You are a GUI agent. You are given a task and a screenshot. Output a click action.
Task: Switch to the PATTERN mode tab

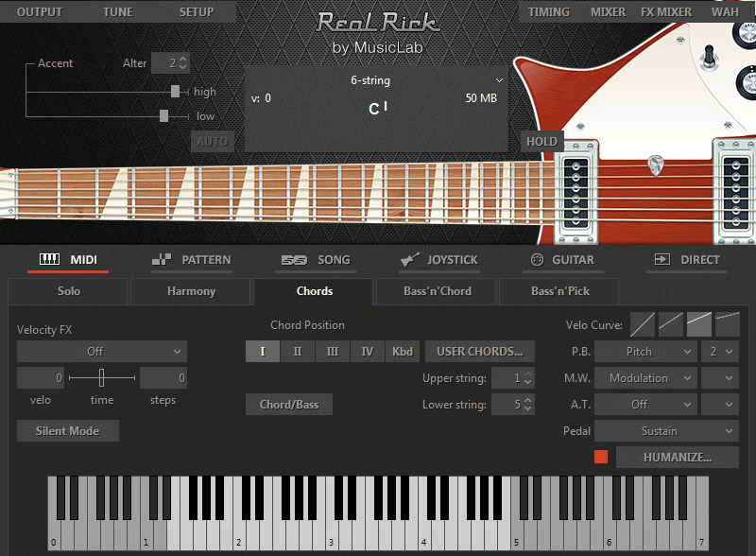click(x=192, y=260)
